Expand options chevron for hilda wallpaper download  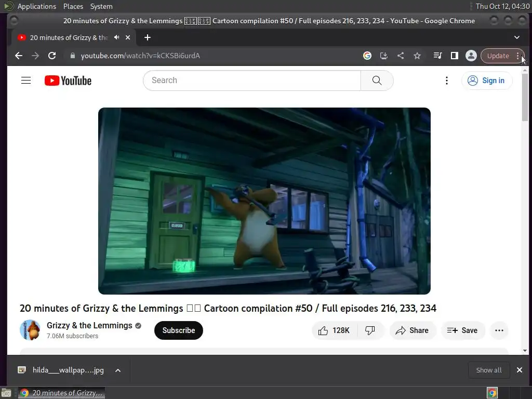[118, 370]
